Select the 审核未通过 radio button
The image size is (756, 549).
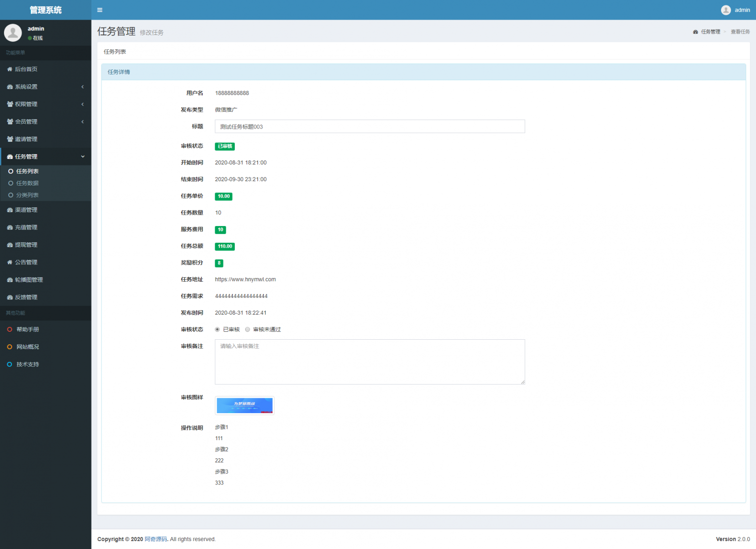[248, 329]
